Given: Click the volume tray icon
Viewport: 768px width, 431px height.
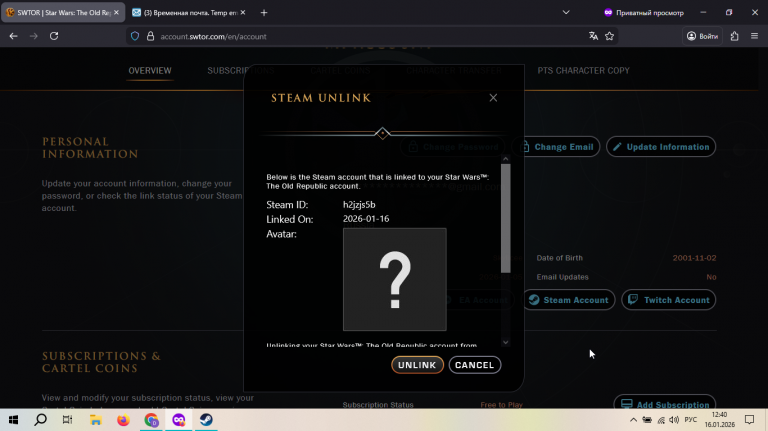Looking at the screenshot, I should 674,420.
